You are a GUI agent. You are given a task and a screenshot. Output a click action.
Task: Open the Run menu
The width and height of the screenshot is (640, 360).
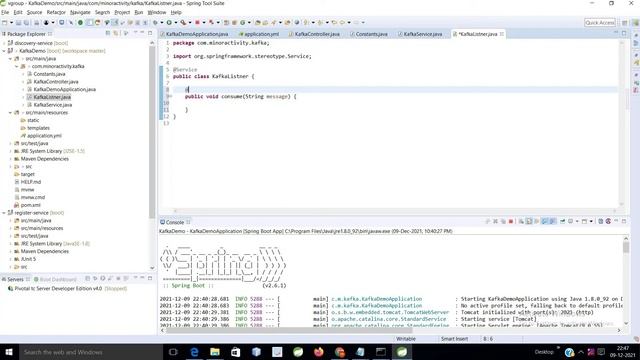(139, 12)
